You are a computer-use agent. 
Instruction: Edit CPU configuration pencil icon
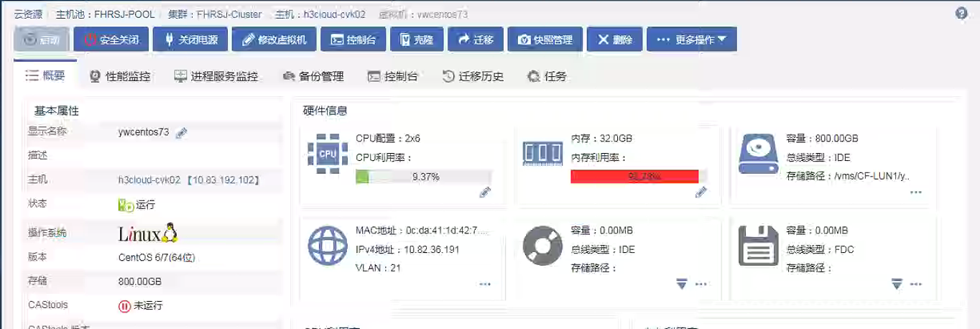tap(485, 192)
